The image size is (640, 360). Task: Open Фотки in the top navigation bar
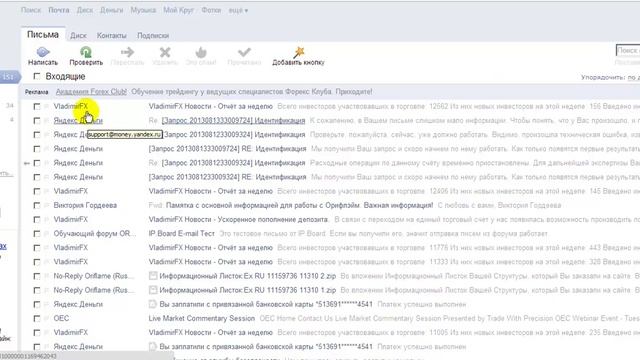(x=211, y=10)
